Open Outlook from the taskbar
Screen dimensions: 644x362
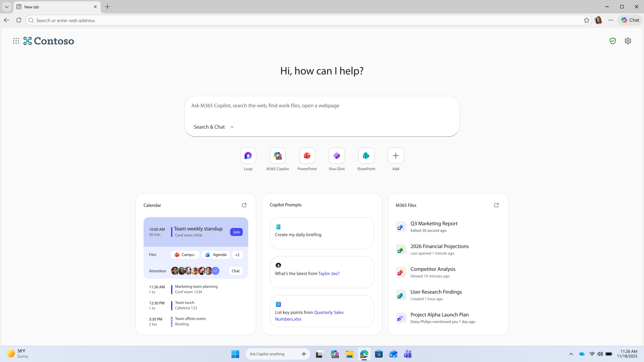click(x=393, y=354)
